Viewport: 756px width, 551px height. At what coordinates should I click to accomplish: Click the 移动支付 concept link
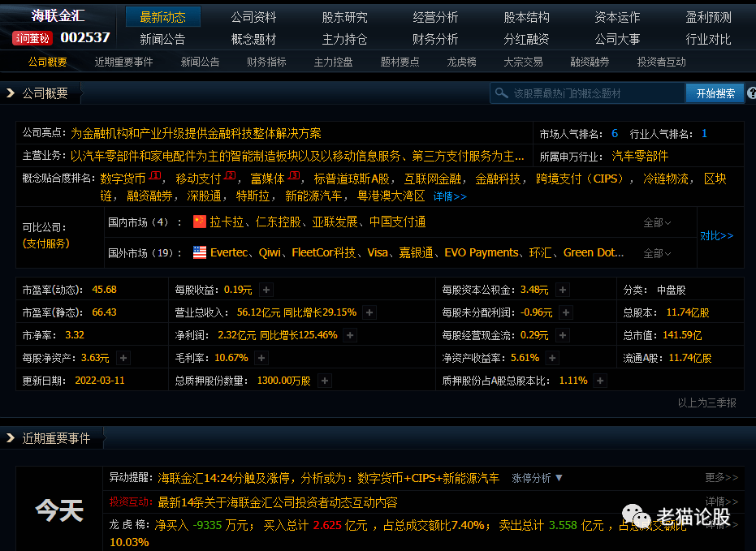tap(198, 179)
